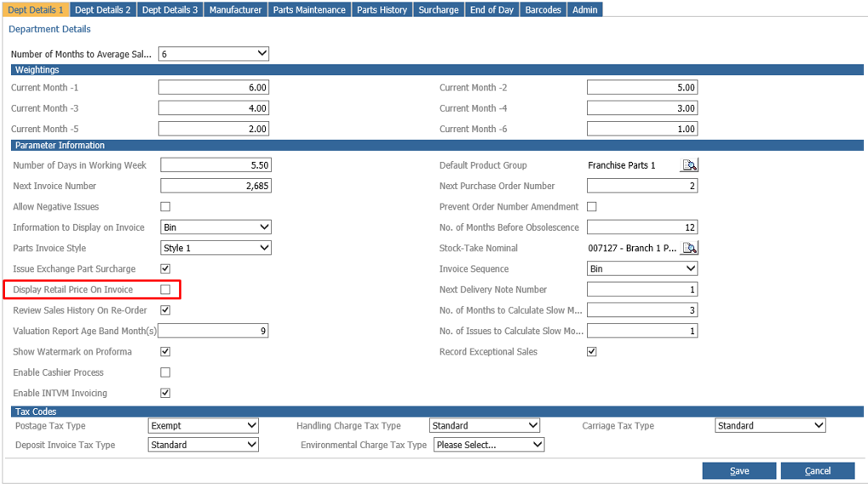
Task: Toggle Record Exceptional Sales checkbox
Action: click(x=592, y=352)
